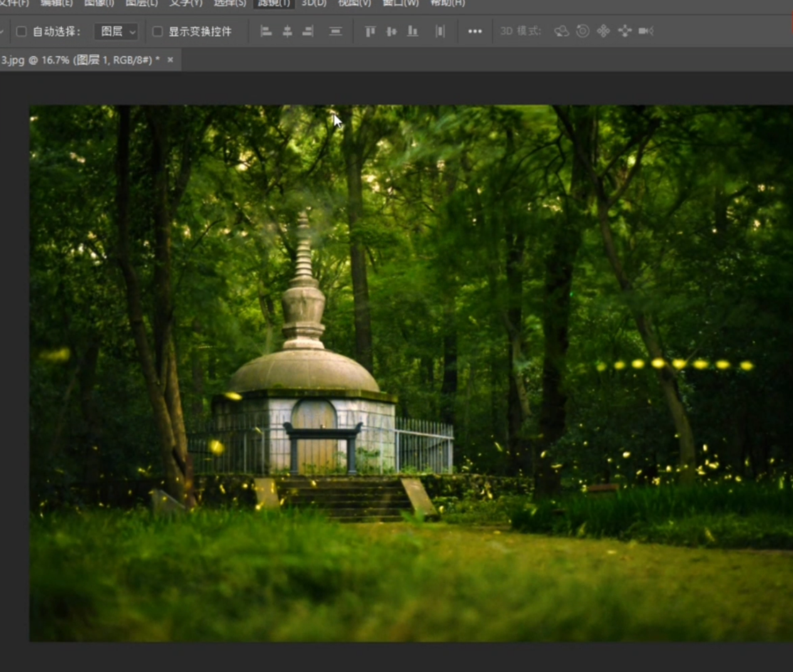Switch to the 3.jpg document tab

click(80, 60)
